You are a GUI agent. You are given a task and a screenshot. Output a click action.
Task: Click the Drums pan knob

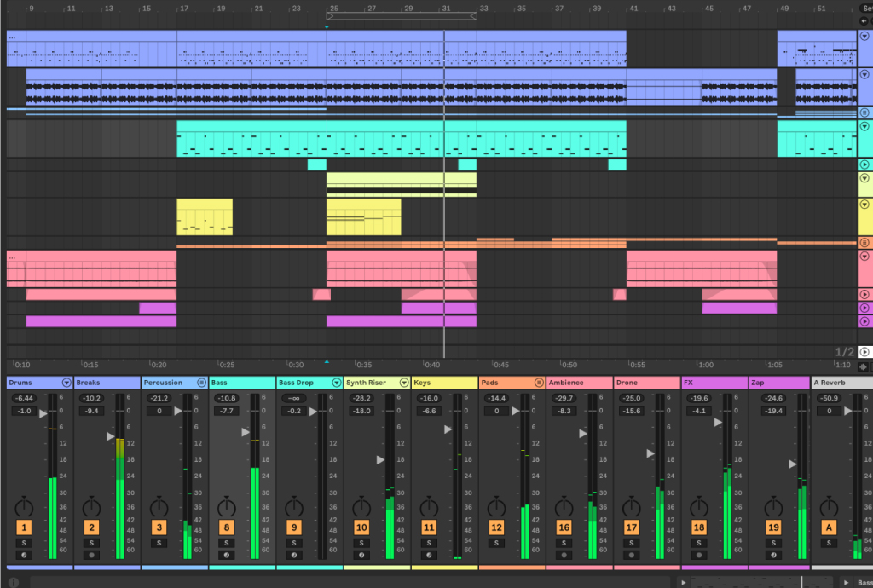tap(24, 507)
